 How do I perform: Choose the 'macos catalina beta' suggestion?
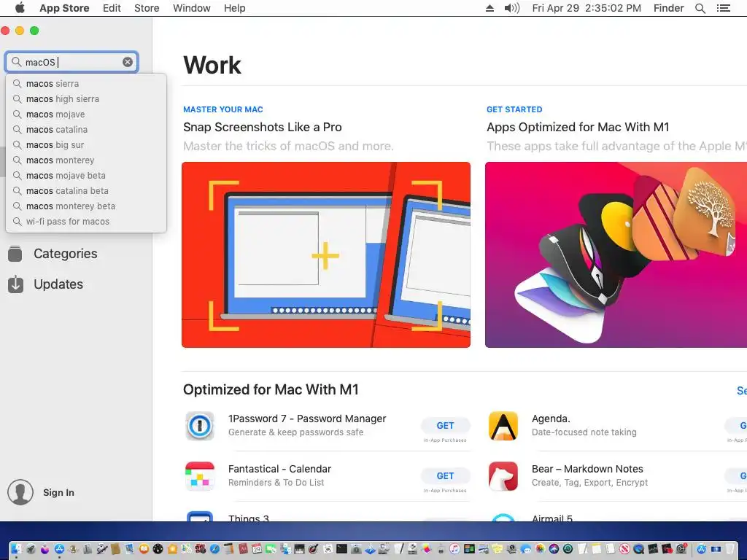point(86,190)
